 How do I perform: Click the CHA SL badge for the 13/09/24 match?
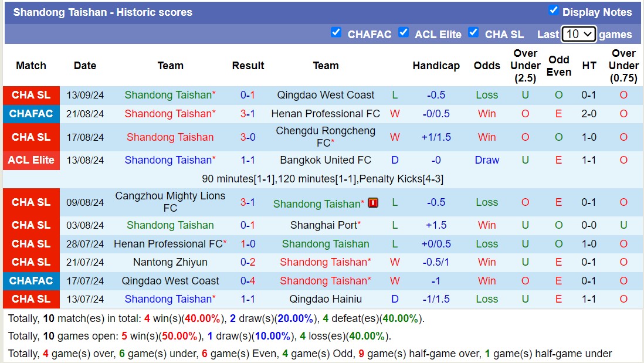tap(30, 94)
